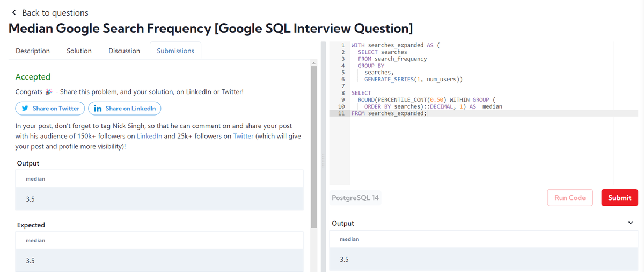Open the Solution tab
This screenshot has width=644, height=272.
(79, 51)
